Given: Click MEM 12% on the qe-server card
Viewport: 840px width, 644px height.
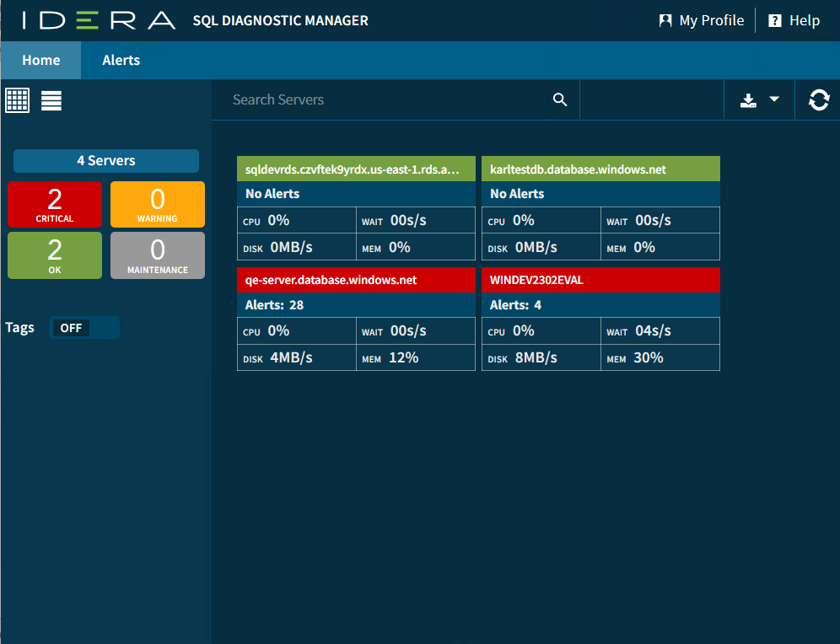Looking at the screenshot, I should pos(416,357).
